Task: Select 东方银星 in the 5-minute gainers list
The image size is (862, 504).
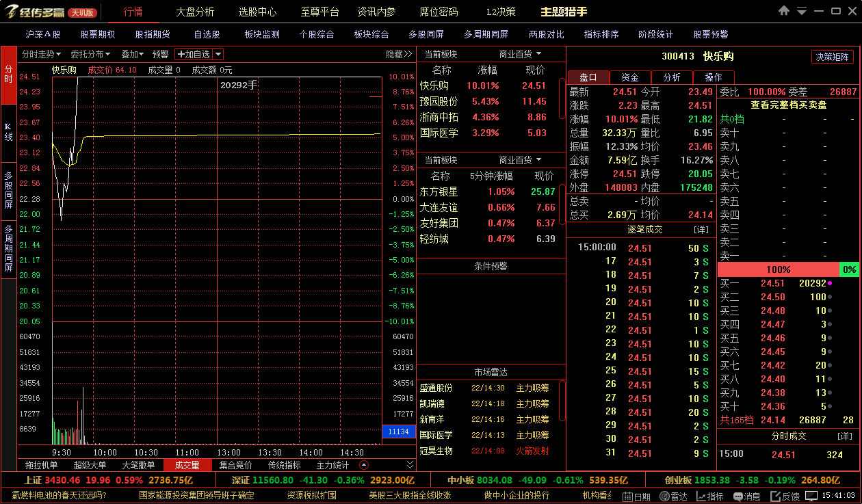Action: 439,192
